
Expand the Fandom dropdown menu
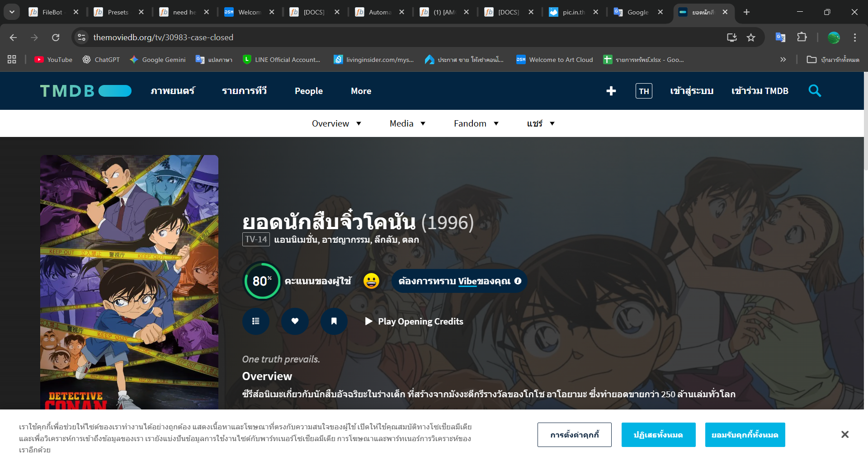(x=476, y=123)
